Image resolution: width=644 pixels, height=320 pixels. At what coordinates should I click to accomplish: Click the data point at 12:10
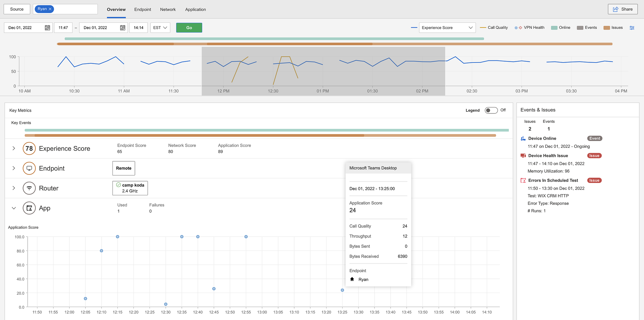click(x=102, y=251)
